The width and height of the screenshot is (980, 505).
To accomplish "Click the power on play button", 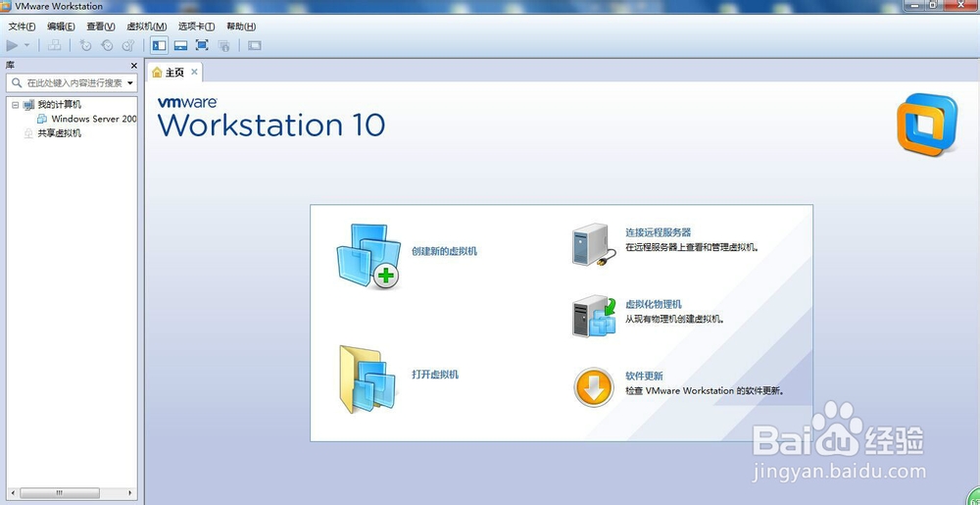I will pos(12,45).
